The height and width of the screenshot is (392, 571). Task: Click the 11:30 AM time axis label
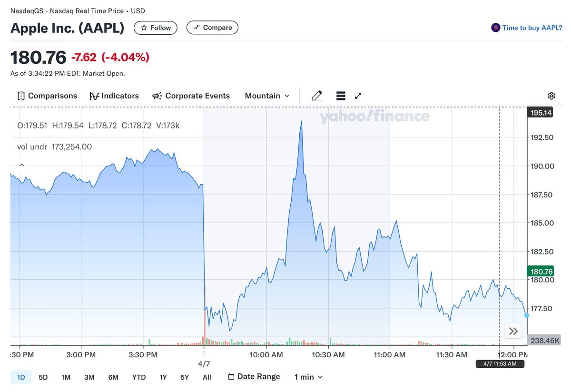coord(452,355)
